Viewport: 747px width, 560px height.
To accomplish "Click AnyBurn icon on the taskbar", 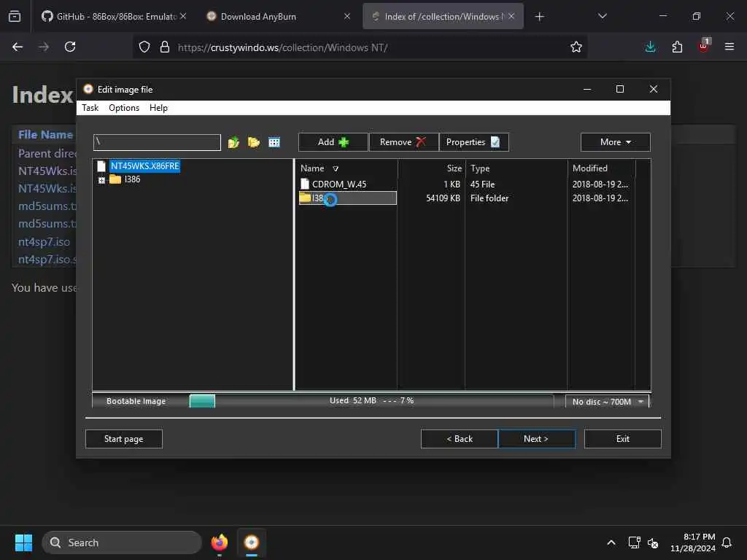I will click(x=252, y=542).
